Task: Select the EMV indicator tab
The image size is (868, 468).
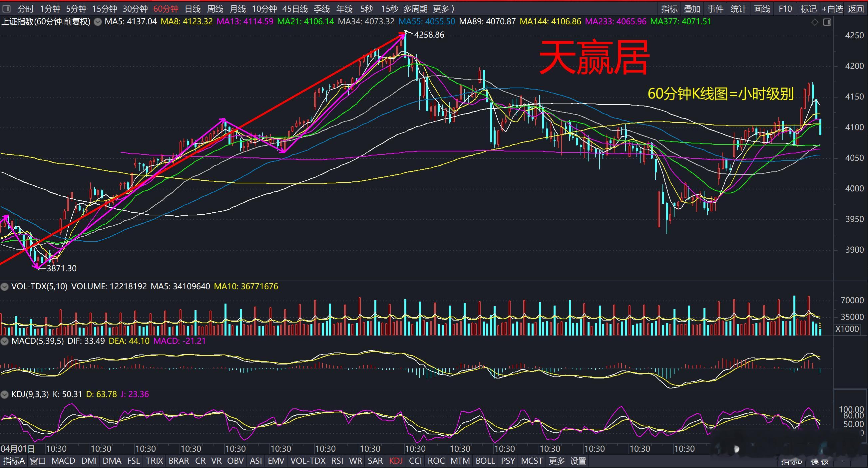Action: pos(276,461)
